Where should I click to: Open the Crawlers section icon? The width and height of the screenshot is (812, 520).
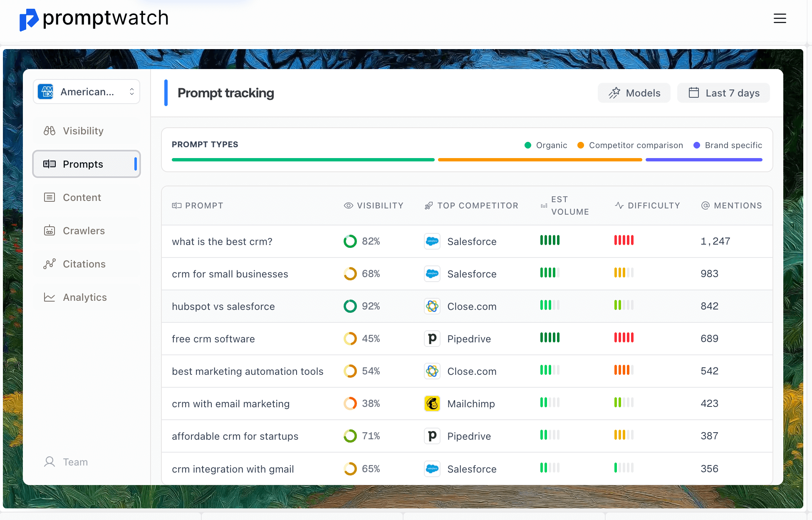coord(50,230)
